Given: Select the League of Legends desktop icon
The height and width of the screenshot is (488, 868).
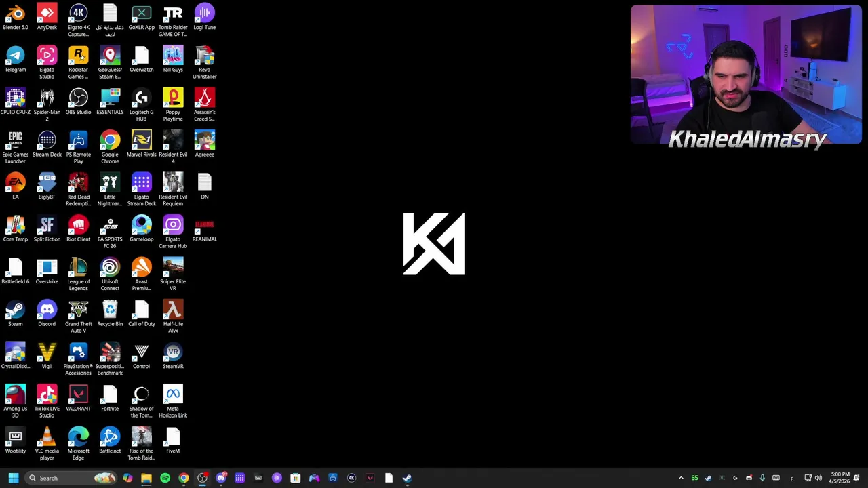Looking at the screenshot, I should [78, 274].
